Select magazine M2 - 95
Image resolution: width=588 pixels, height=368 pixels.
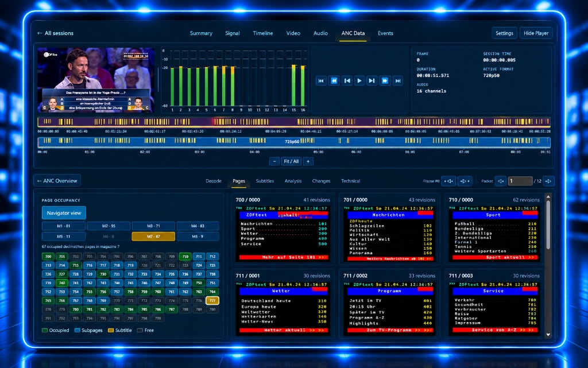[109, 226]
